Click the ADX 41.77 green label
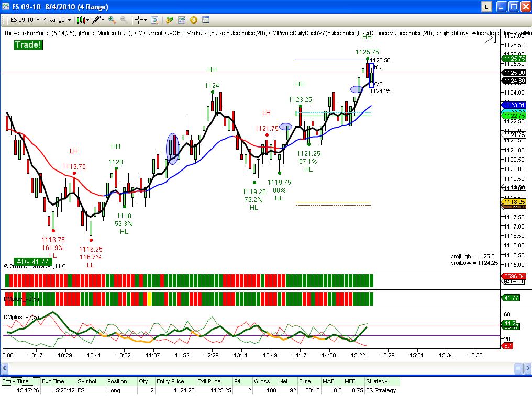Viewport: 532px width, 396px height. tap(33, 262)
